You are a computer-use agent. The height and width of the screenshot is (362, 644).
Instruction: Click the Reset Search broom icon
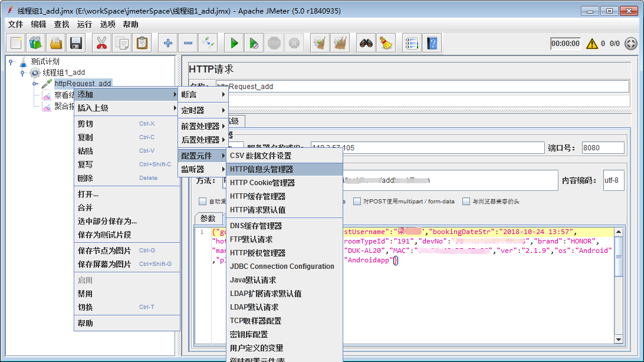(386, 43)
